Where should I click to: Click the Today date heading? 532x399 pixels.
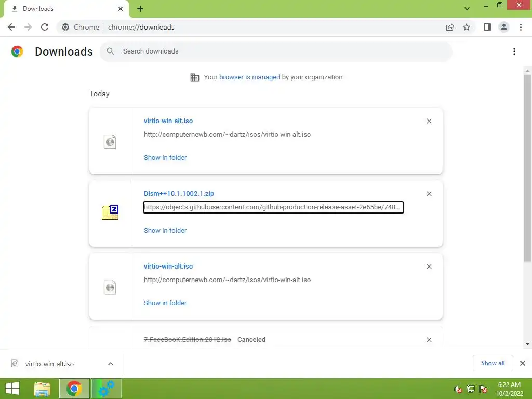point(99,94)
